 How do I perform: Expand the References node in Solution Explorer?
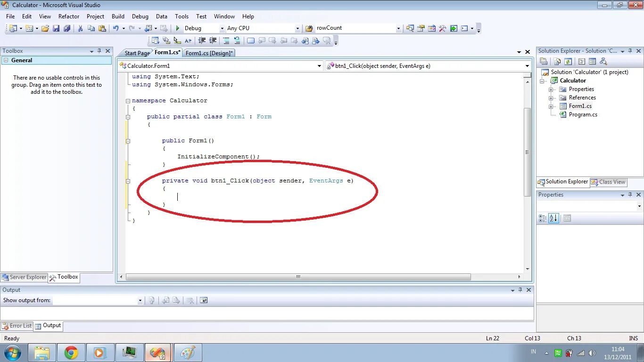[x=551, y=98]
